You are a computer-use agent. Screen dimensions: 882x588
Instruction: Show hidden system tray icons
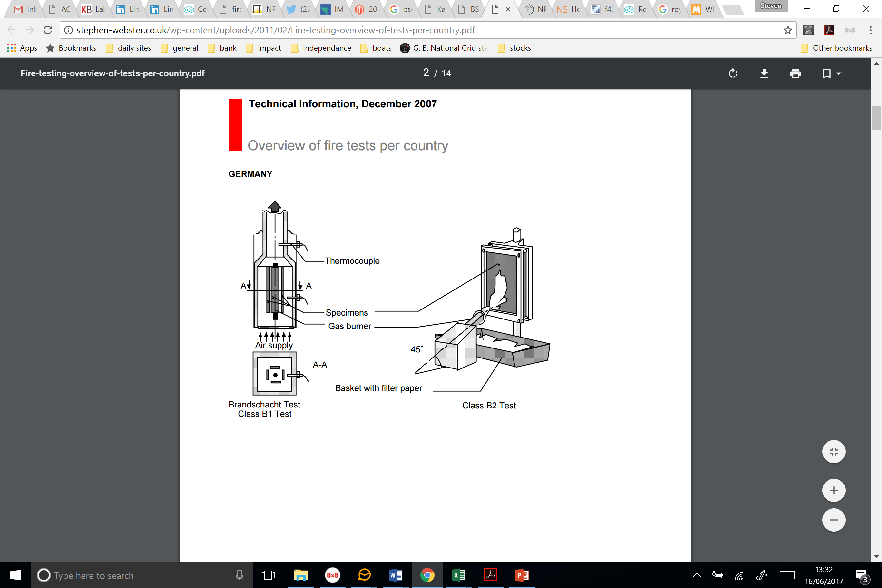697,575
